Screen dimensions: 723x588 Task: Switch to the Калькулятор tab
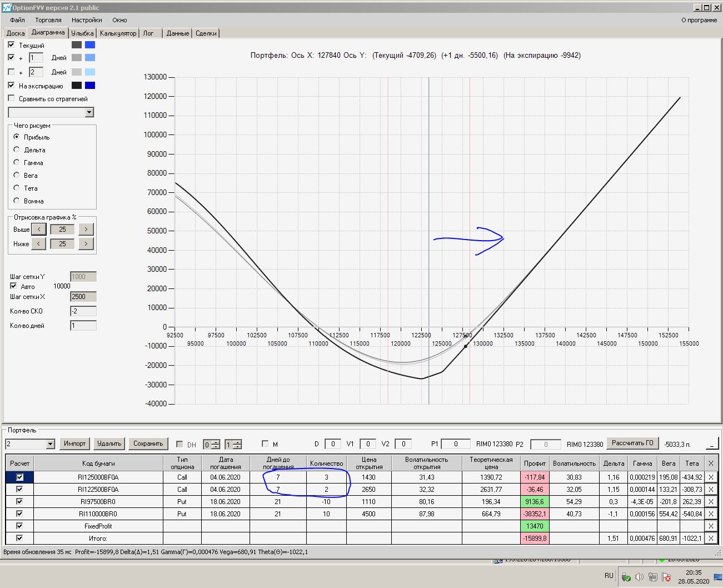coord(118,33)
